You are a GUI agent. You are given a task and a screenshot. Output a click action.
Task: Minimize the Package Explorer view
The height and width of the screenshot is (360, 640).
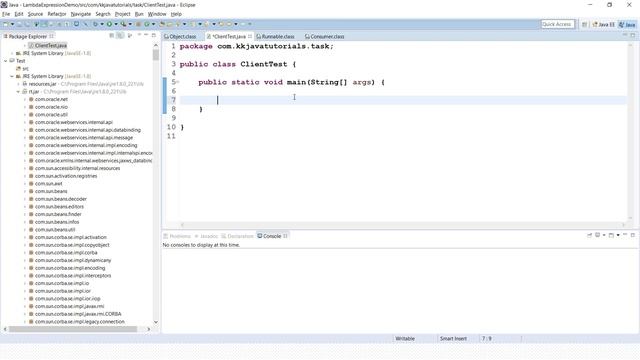point(146,36)
